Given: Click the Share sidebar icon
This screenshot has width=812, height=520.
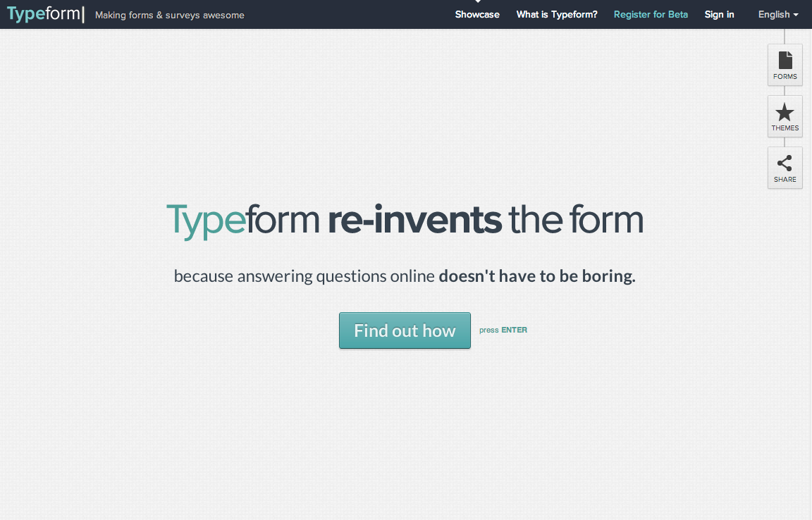Looking at the screenshot, I should click(x=785, y=168).
